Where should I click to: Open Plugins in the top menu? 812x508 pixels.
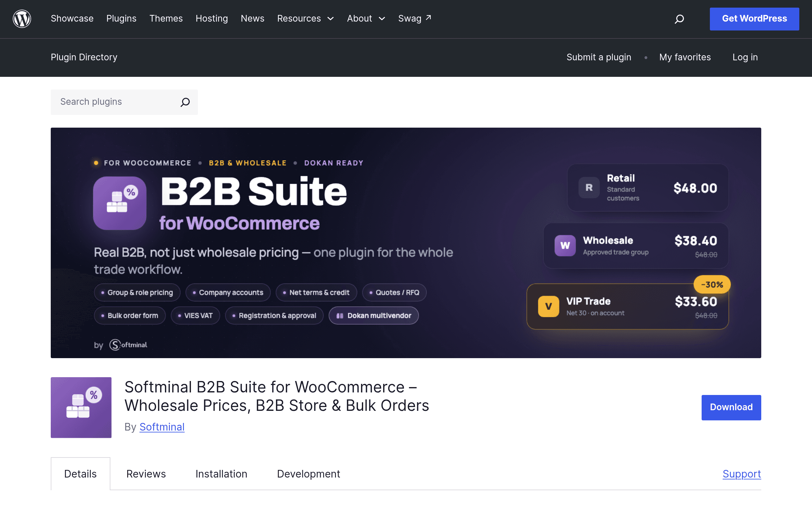pos(121,18)
